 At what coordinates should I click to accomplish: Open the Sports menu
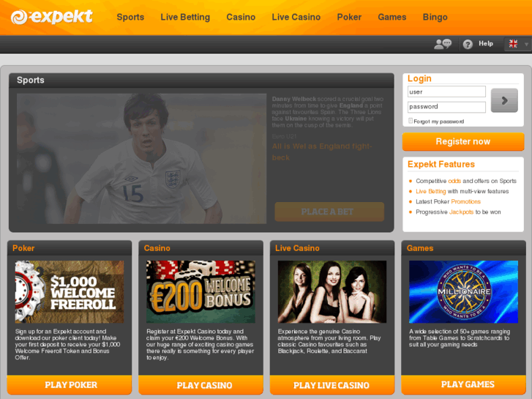[130, 17]
